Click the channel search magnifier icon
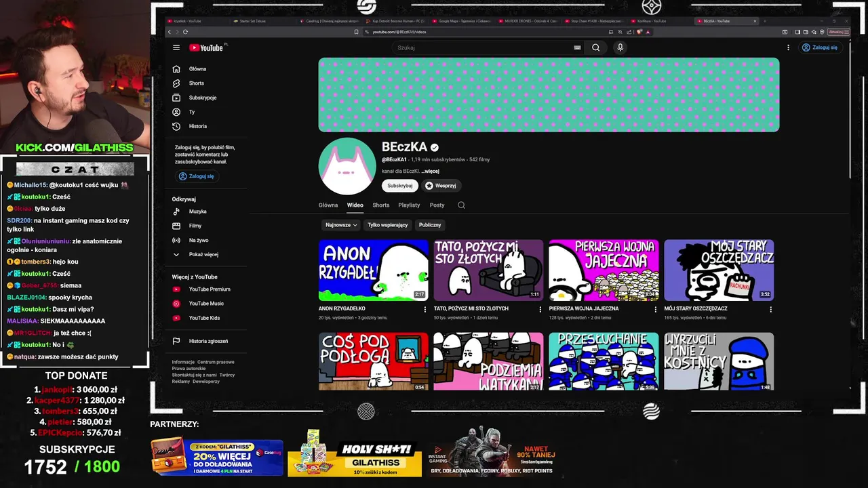868x488 pixels. (x=461, y=205)
